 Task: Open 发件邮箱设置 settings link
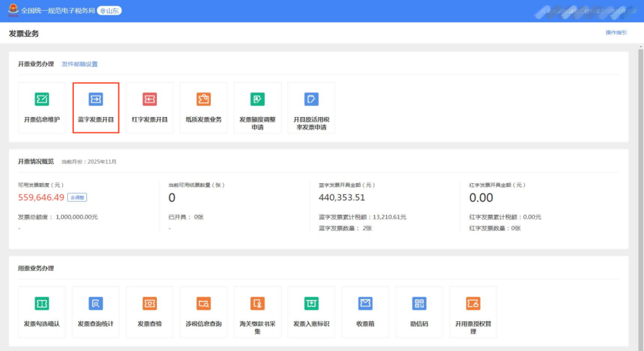pos(79,64)
